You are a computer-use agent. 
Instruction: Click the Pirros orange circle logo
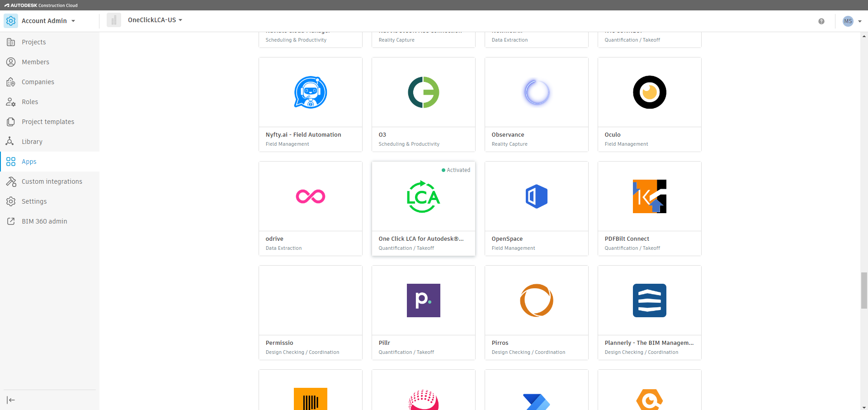(537, 300)
